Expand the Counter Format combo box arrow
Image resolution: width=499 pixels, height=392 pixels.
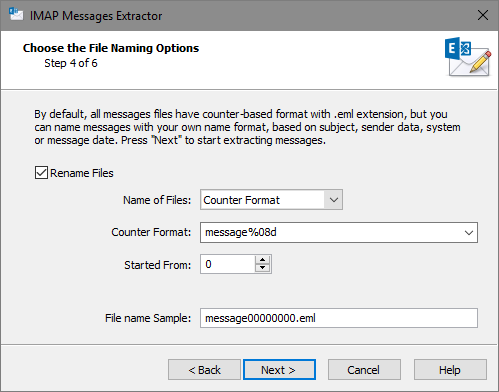469,232
